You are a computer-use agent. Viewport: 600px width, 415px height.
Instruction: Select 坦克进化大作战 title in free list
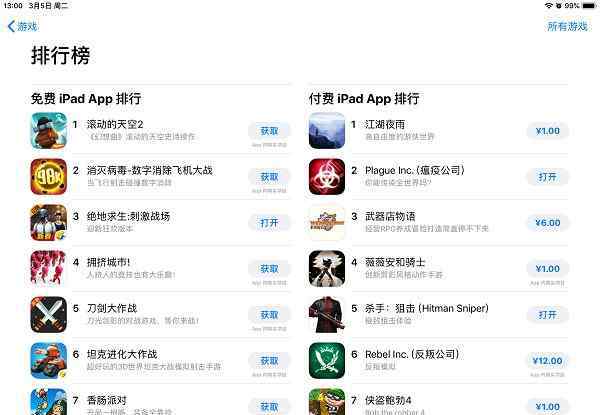tap(122, 354)
